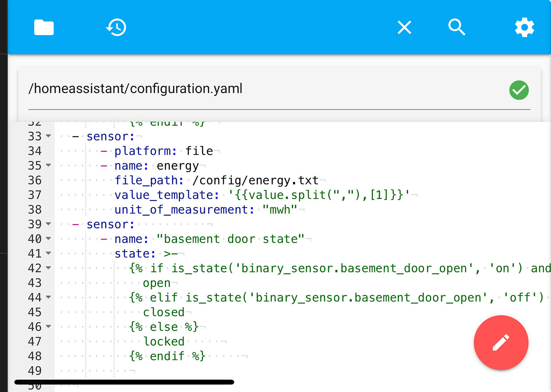This screenshot has width=551, height=392.
Task: Tap the pencil button to edit the file
Action: tap(501, 343)
